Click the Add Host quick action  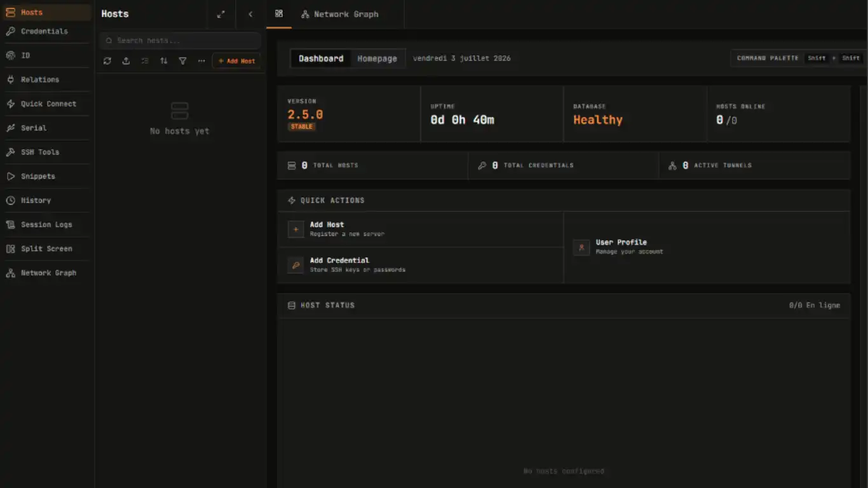click(421, 229)
